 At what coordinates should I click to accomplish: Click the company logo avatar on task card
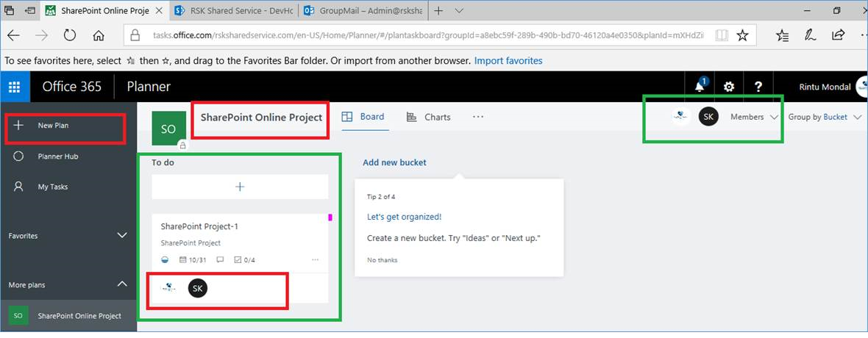(168, 288)
